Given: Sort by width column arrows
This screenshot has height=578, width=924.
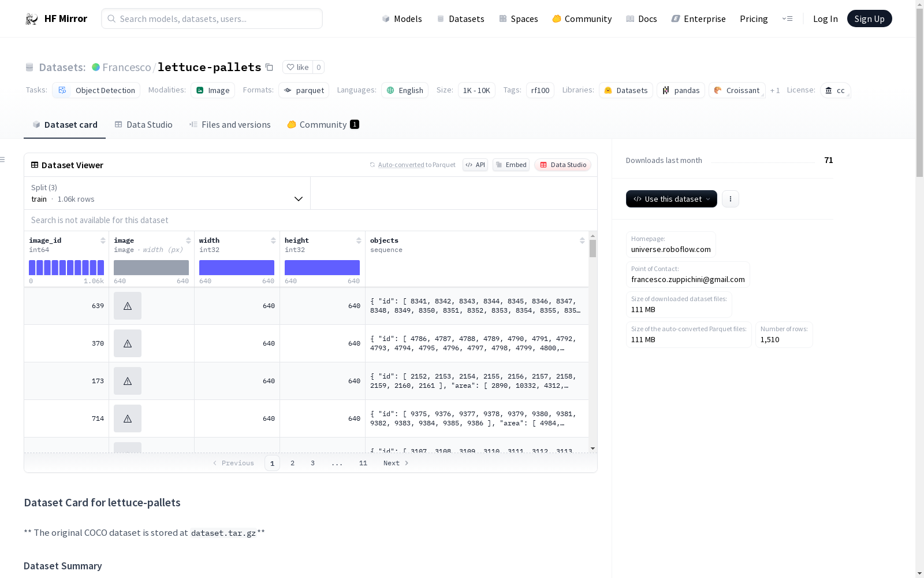Looking at the screenshot, I should point(273,240).
